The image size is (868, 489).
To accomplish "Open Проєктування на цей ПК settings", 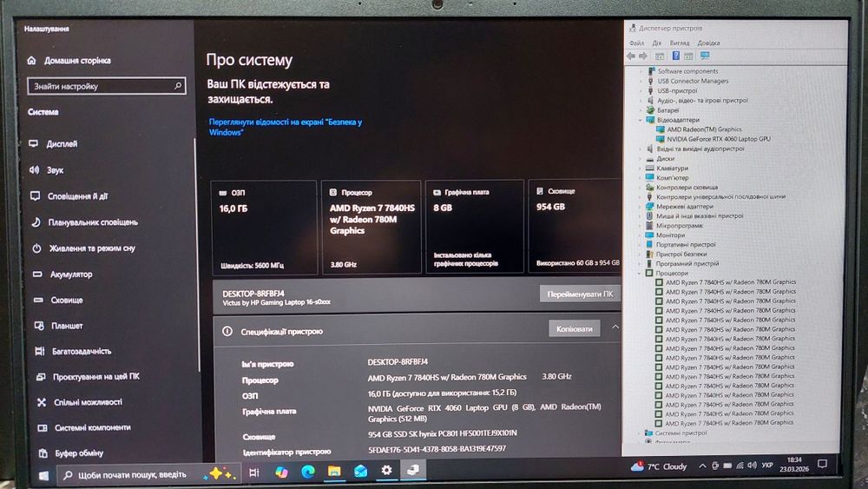I will coord(88,377).
